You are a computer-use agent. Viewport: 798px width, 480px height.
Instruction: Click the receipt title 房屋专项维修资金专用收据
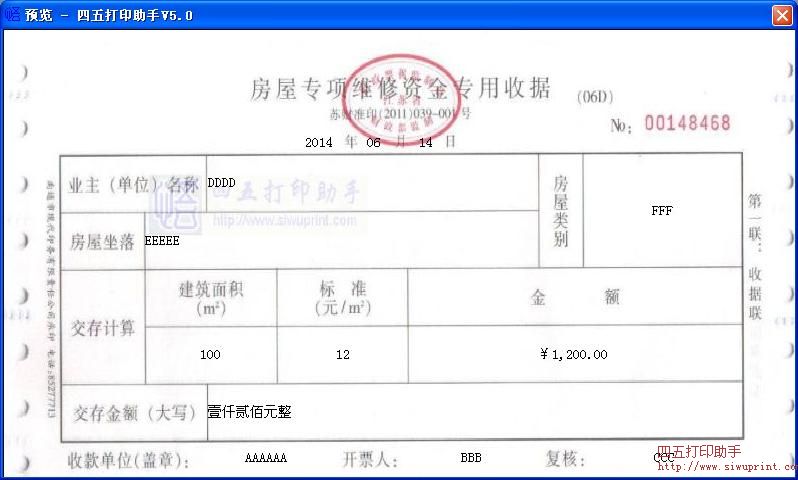[x=400, y=89]
